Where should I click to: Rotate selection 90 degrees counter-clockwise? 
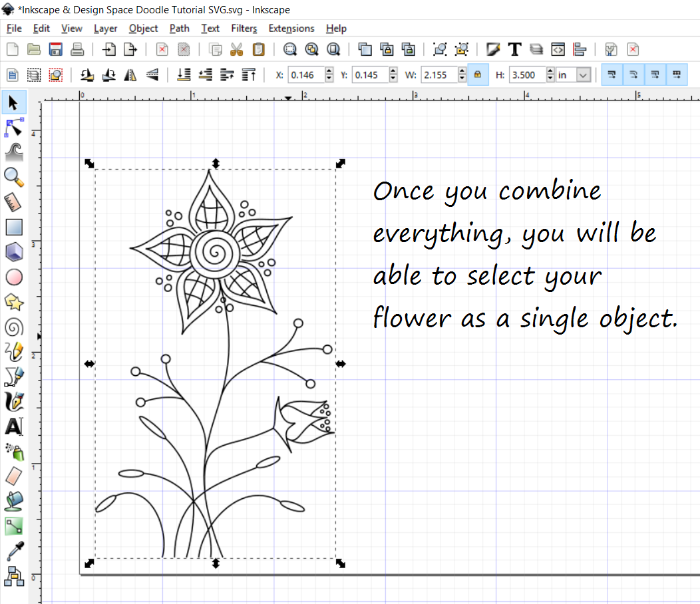click(87, 75)
